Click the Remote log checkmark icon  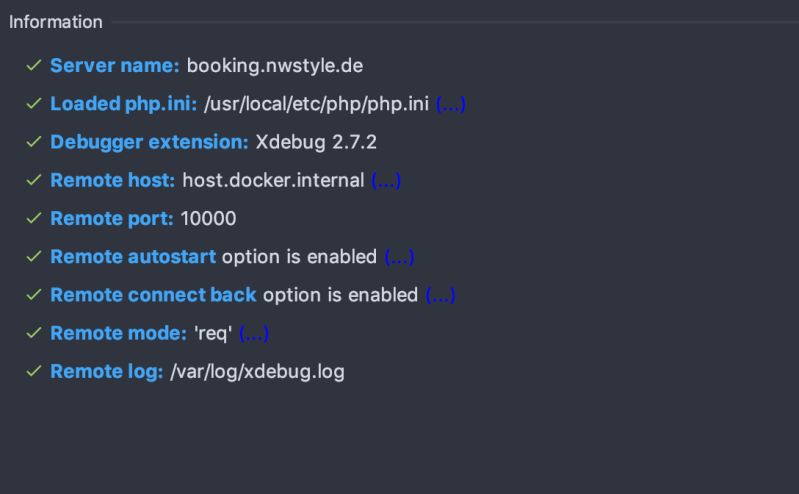[x=34, y=371]
